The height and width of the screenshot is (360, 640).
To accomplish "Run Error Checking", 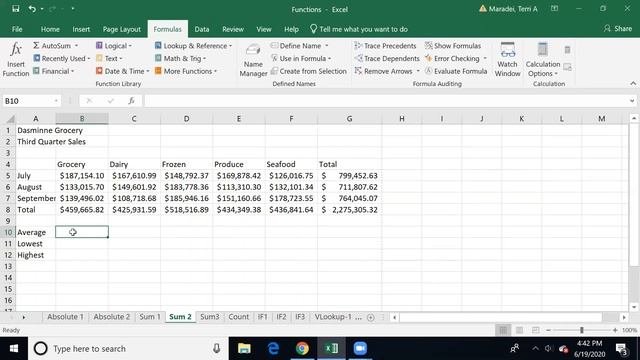I will tap(452, 58).
